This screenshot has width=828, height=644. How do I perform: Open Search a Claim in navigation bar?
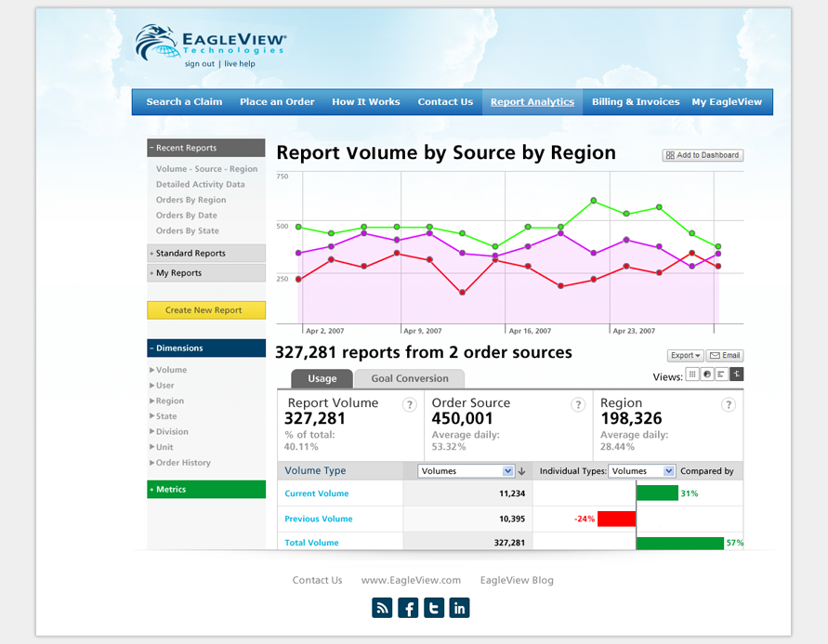pos(184,102)
